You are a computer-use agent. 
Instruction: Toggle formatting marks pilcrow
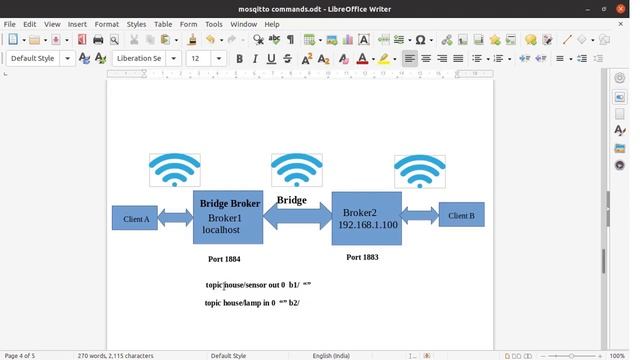pos(290,40)
